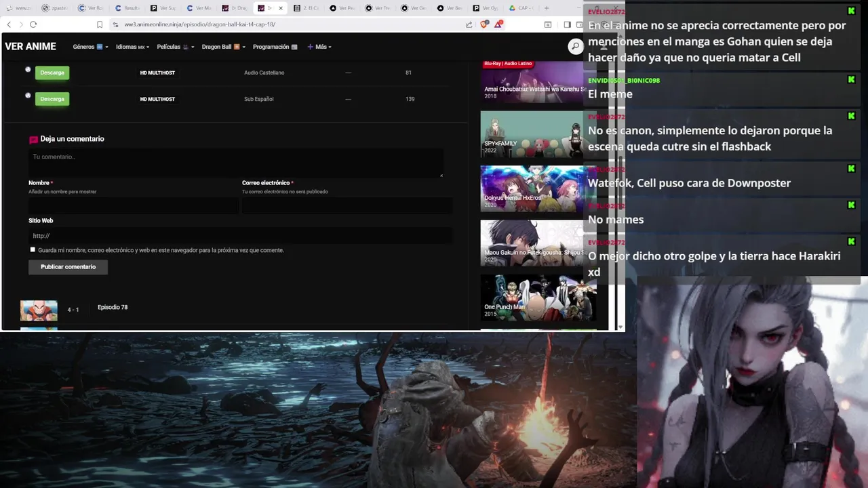Click inside the 'Tu comentario' text area
The height and width of the screenshot is (488, 868).
[x=235, y=163]
